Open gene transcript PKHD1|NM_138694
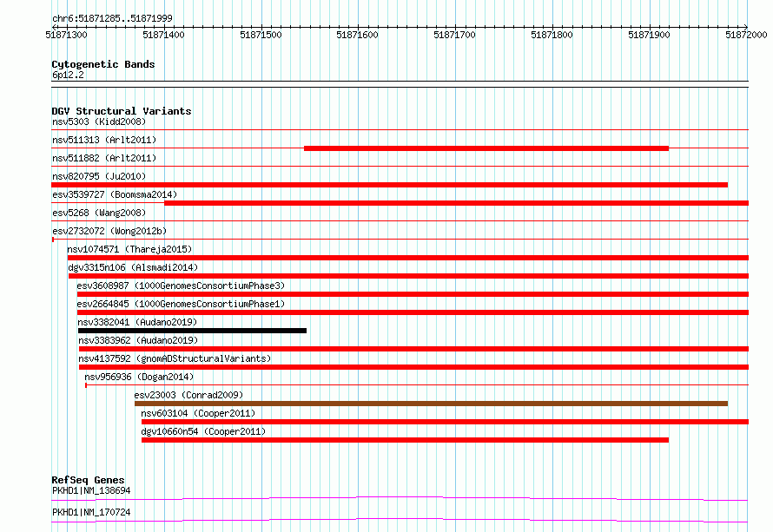Viewport: 773px width, 532px height. [x=91, y=490]
